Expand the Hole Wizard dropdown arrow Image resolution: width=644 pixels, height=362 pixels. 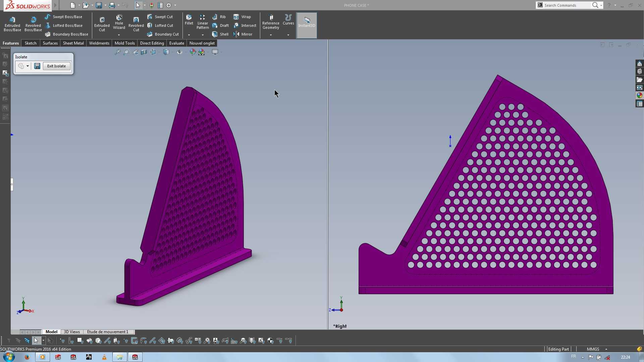tap(119, 35)
